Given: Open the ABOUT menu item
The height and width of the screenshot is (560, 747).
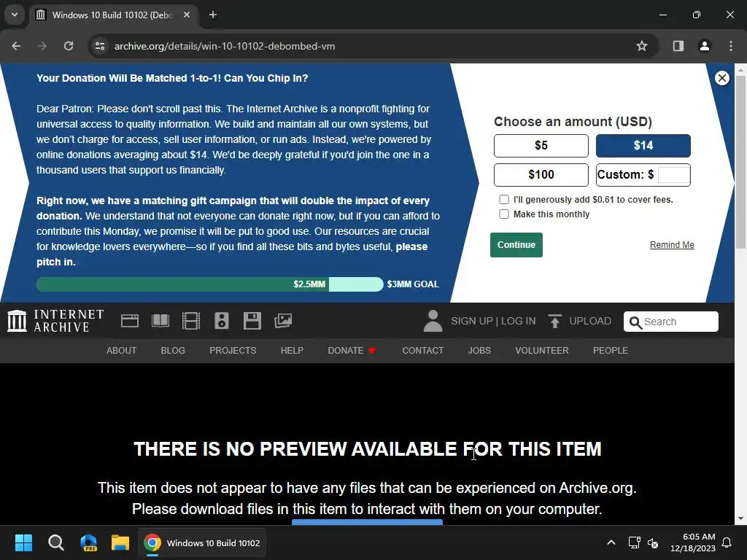Looking at the screenshot, I should [122, 351].
